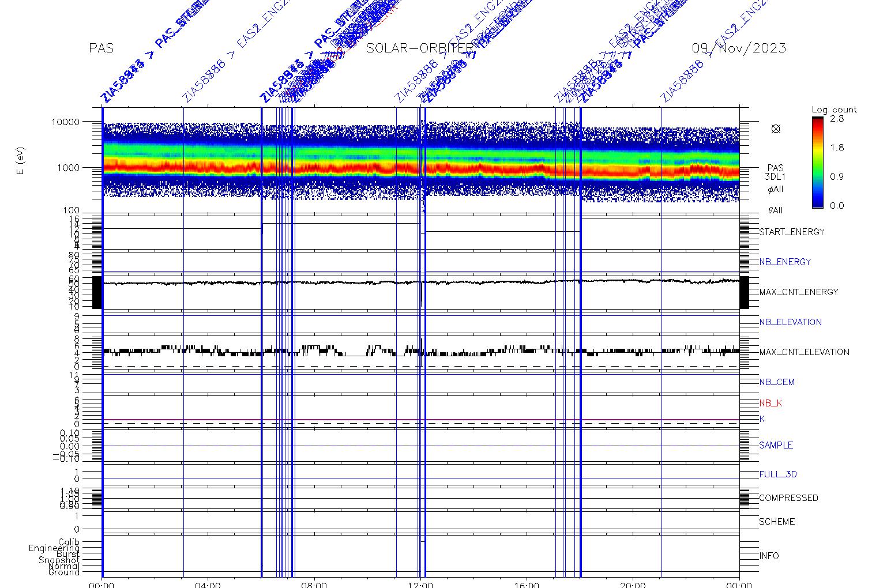Click the 04:00 time axis label
This screenshot has width=872, height=588.
coord(208,584)
